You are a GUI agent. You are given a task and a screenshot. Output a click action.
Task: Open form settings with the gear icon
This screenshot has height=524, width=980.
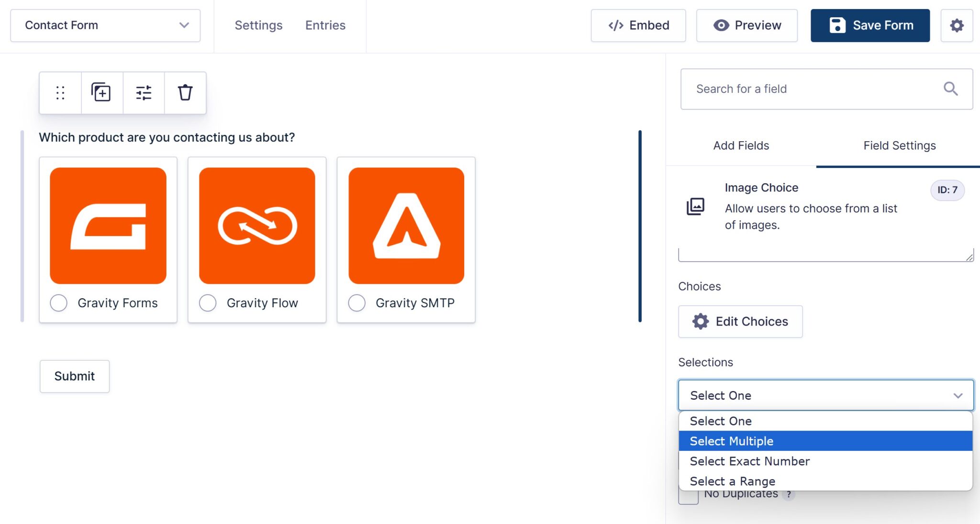pos(957,25)
